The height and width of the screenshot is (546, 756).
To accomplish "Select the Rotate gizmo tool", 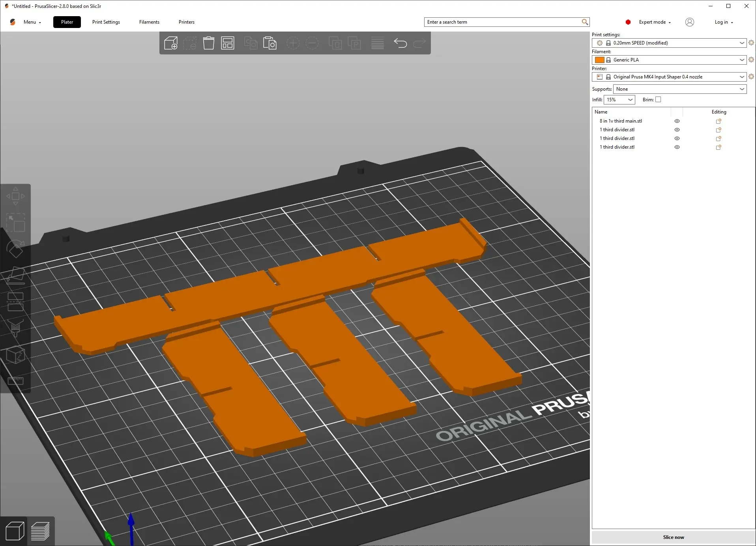I will pos(15,249).
